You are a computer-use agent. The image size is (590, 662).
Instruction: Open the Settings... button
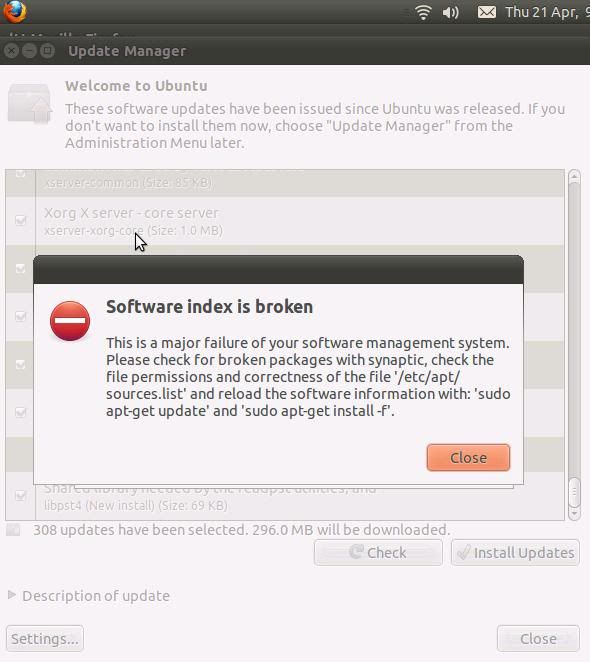pos(45,638)
